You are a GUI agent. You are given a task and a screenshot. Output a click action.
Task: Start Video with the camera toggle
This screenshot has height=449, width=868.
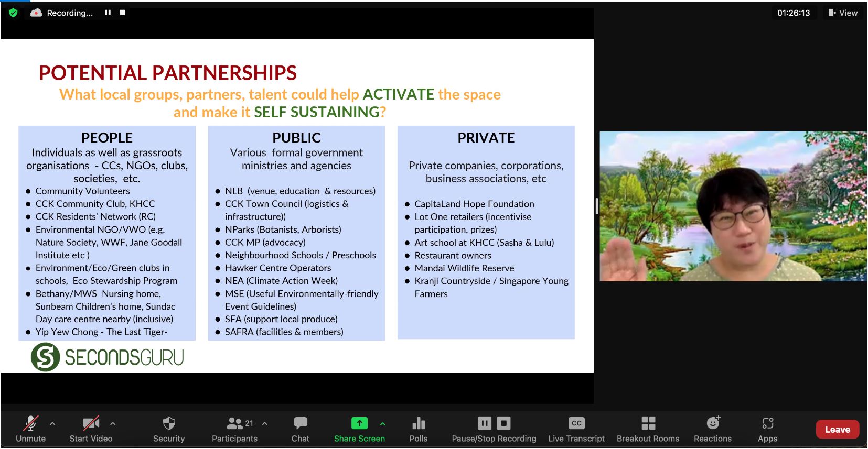(x=91, y=430)
